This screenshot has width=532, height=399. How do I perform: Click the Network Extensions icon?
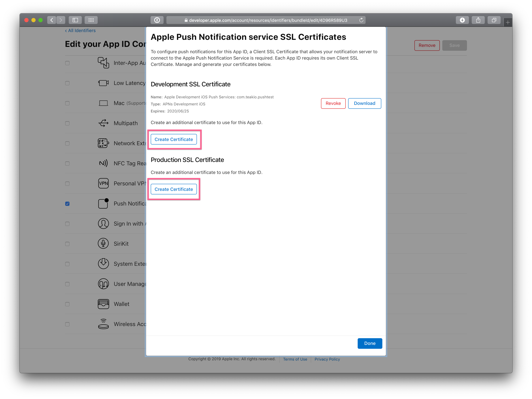pos(103,143)
